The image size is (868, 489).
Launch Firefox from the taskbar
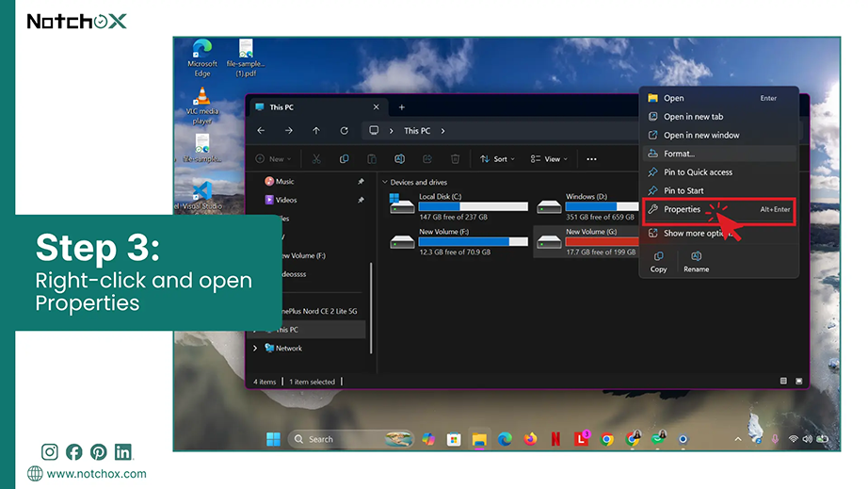click(530, 439)
